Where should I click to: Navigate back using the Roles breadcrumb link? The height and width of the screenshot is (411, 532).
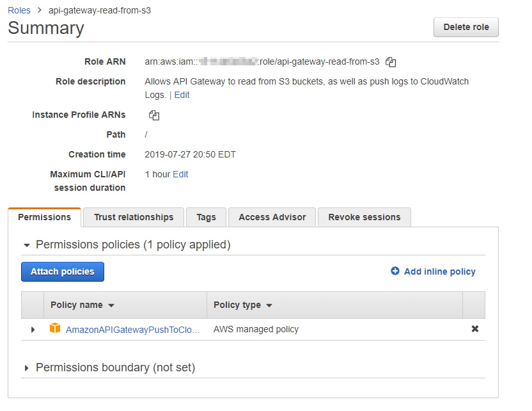pyautogui.click(x=19, y=10)
